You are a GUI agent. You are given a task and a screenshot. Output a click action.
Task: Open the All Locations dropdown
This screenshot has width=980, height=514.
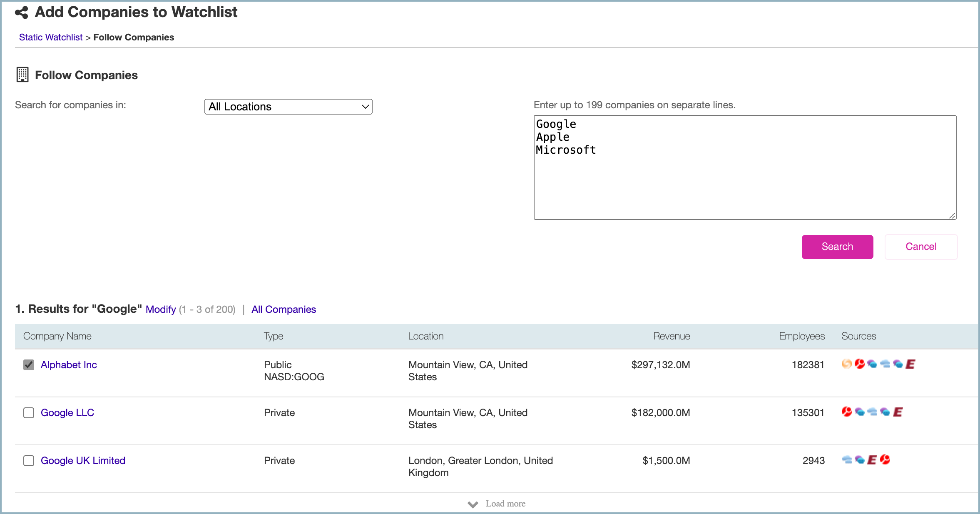tap(288, 107)
